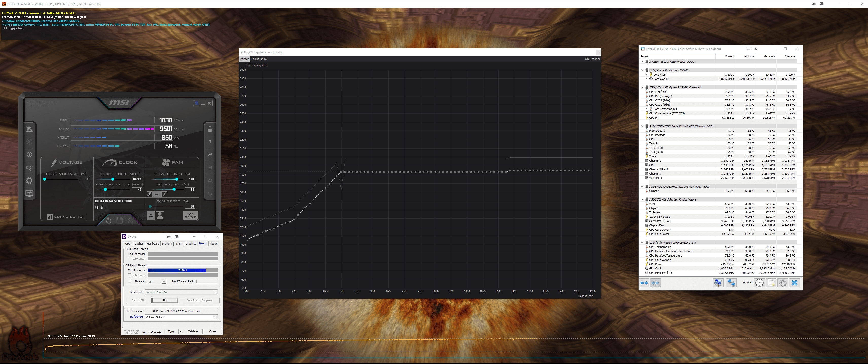Viewport: 868px width, 364px height.
Task: Start logging with HWiNFO sheet-plus icon
Action: 771,283
